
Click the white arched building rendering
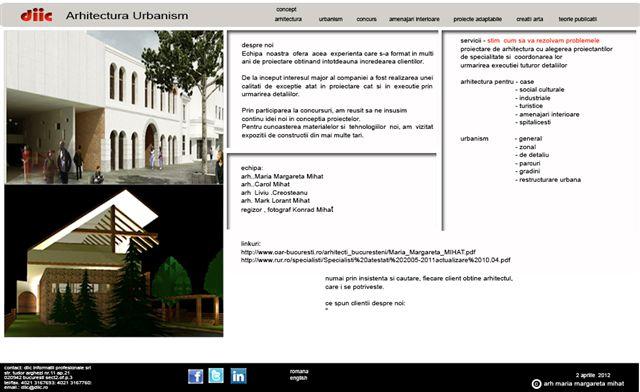(114, 107)
